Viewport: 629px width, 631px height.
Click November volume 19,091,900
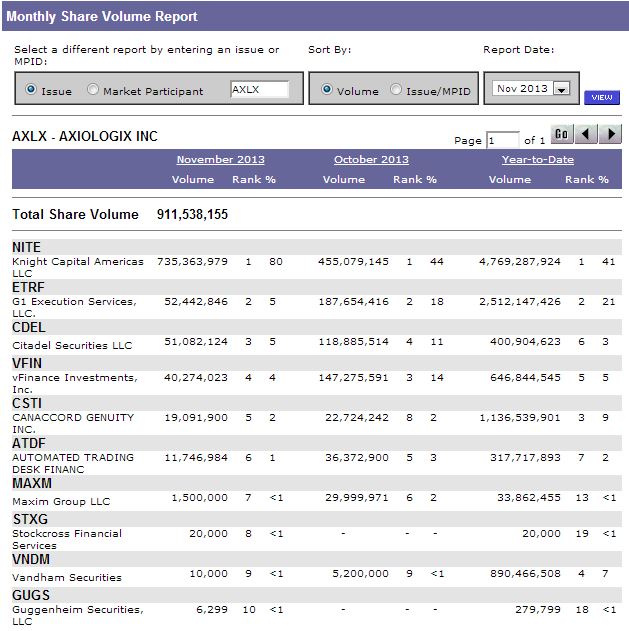(196, 418)
